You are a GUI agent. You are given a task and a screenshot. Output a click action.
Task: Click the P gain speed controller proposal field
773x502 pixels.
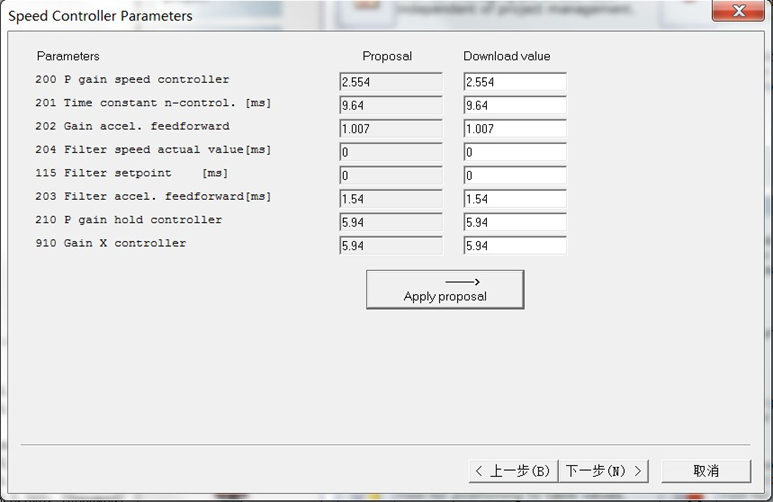pyautogui.click(x=391, y=82)
